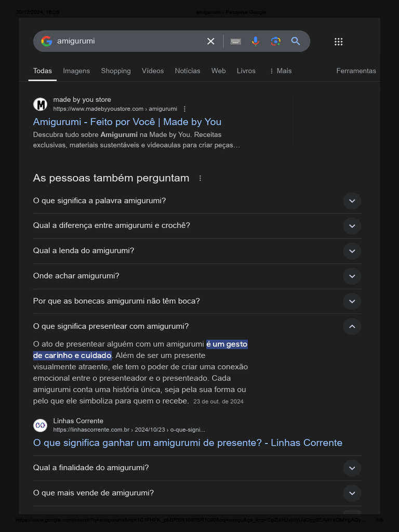Expand 'Qual a diferença entre amigurumi e crochê?'

tap(352, 225)
